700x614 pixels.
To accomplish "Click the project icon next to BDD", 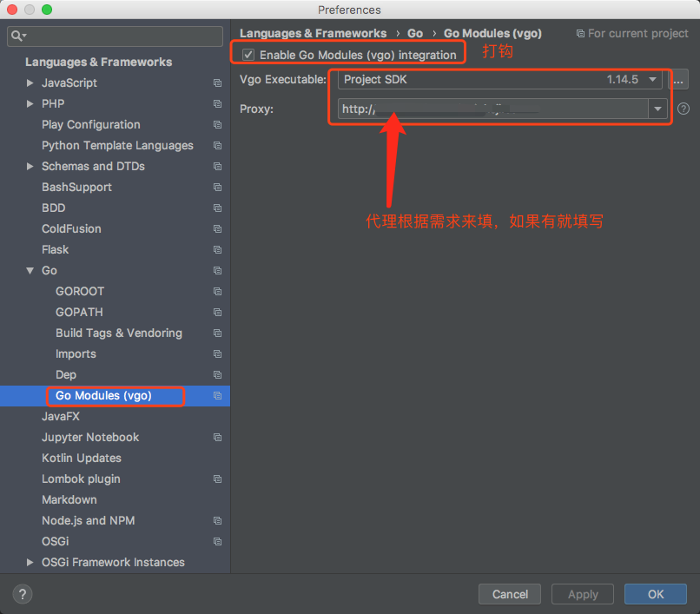I will [x=217, y=208].
